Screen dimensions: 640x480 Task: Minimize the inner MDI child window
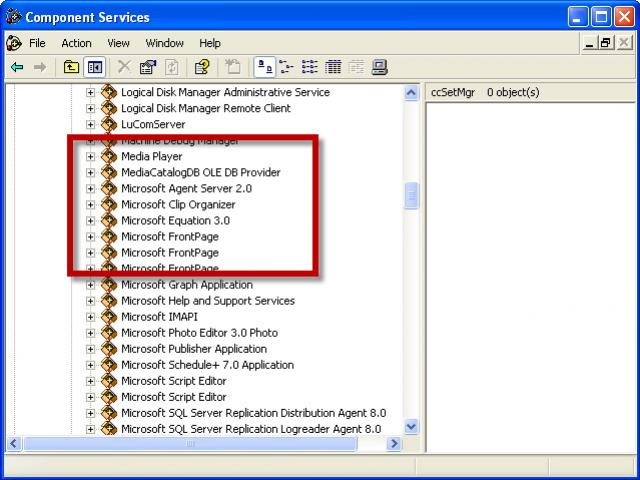point(589,42)
